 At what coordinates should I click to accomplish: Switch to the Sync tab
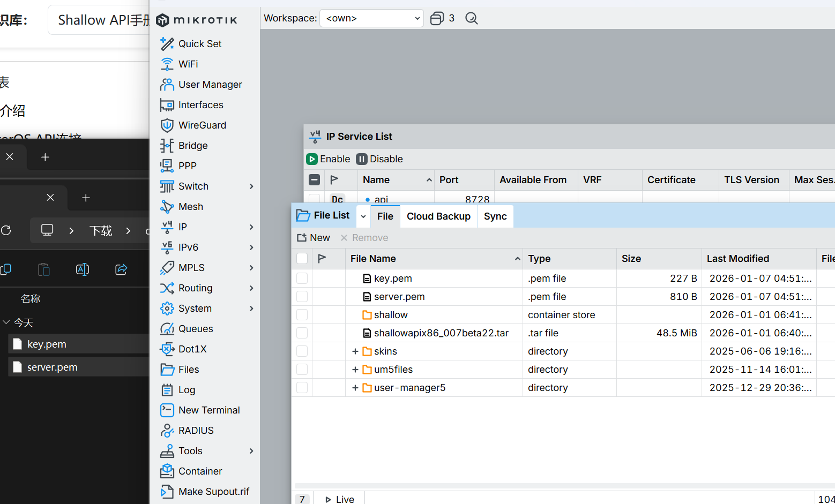coord(495,216)
